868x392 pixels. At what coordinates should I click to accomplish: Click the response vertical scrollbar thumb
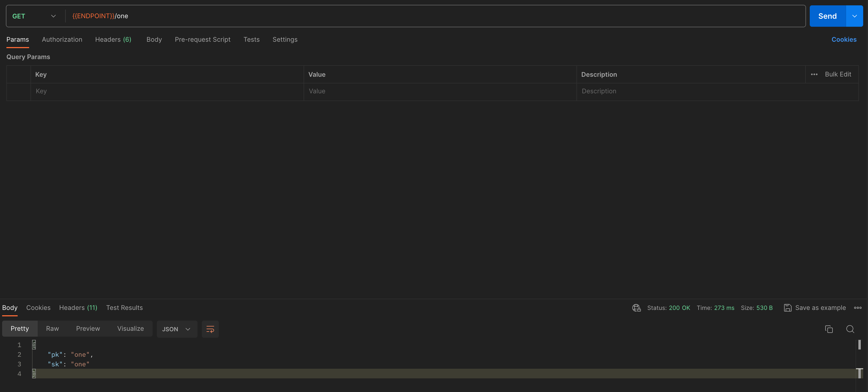pyautogui.click(x=859, y=344)
